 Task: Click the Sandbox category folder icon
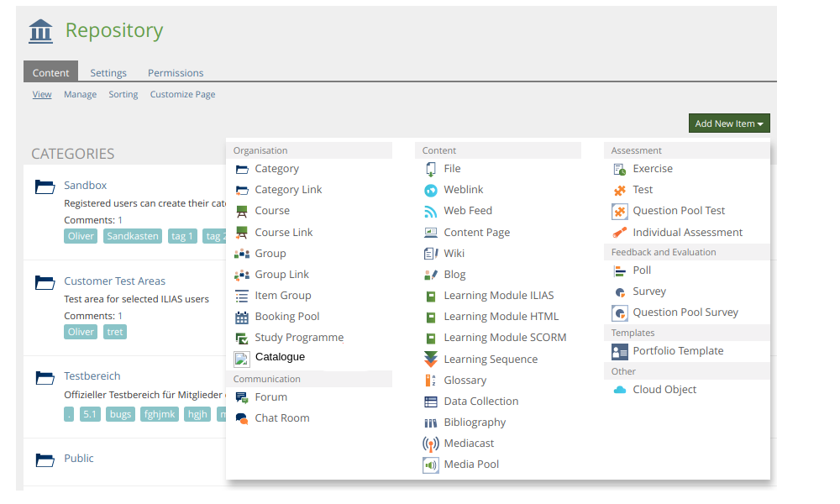click(x=45, y=186)
